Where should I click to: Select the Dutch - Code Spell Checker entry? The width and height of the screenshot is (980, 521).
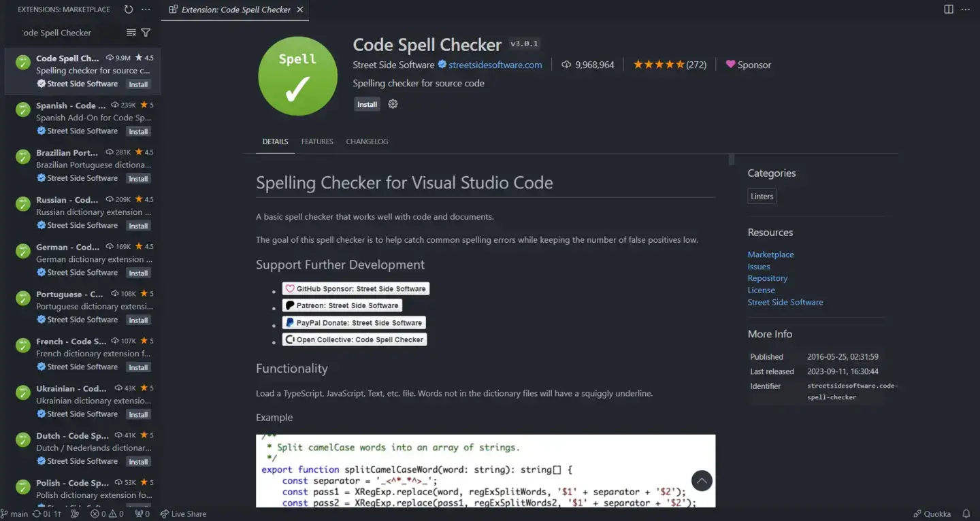[83, 448]
